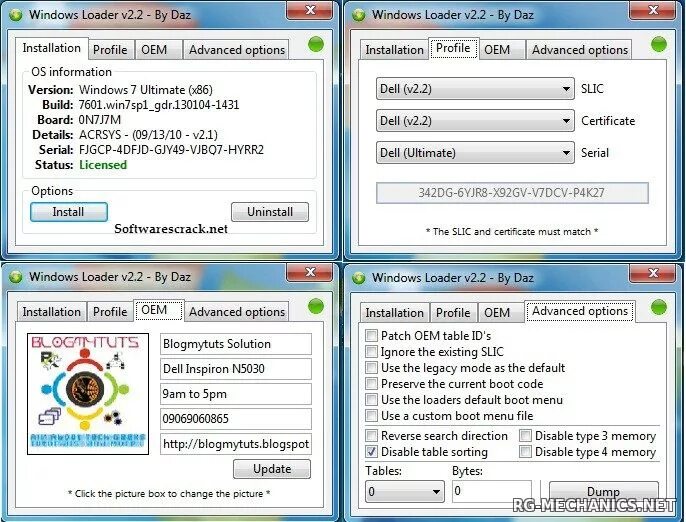Open the SLIC dropdown showing Dell (v2.2)
Screen dimensions: 686x522
475,89
